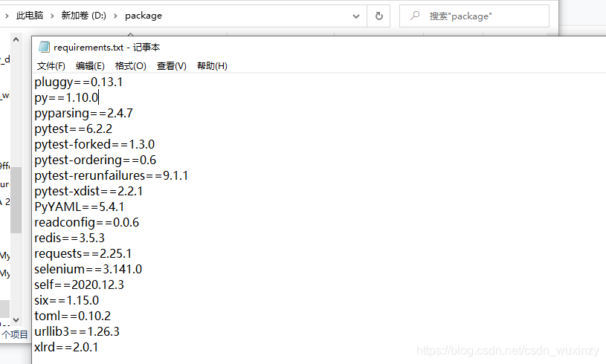Click the line xlrd==2.0.1
The width and height of the screenshot is (606, 364).
[66, 347]
